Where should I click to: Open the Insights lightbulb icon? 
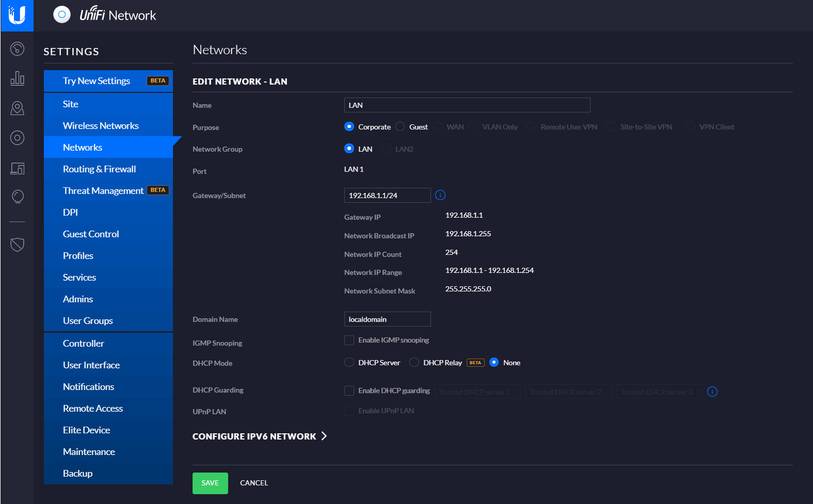(17, 197)
